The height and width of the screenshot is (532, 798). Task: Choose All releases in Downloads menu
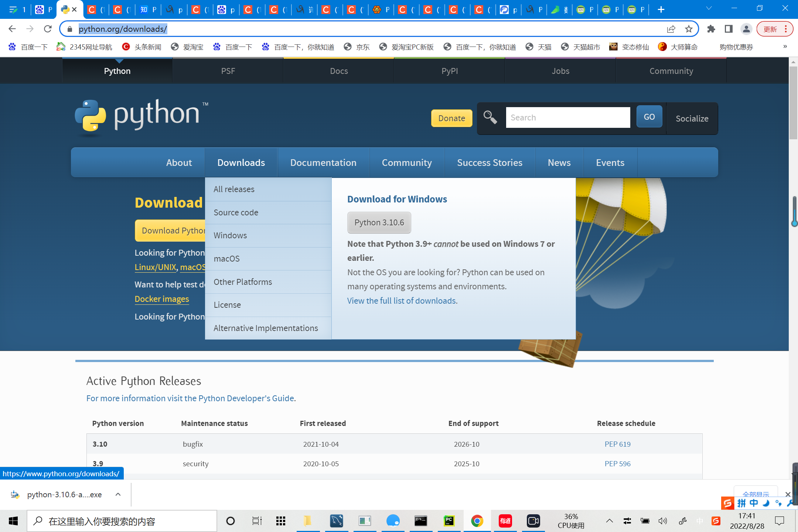tap(268, 189)
